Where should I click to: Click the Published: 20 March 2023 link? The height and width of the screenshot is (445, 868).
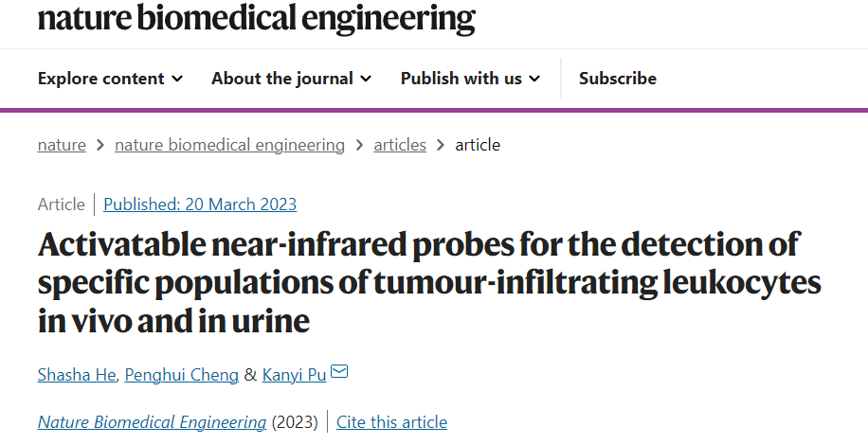200,204
